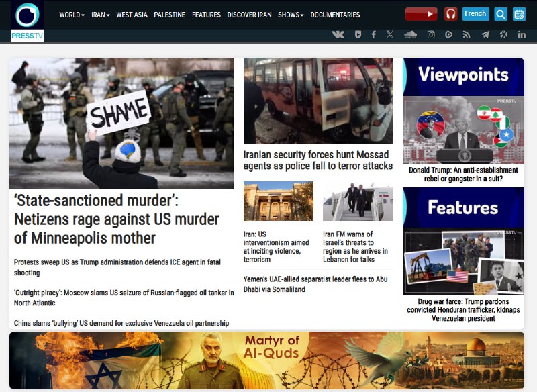Expand the World dropdown menu

[72, 15]
